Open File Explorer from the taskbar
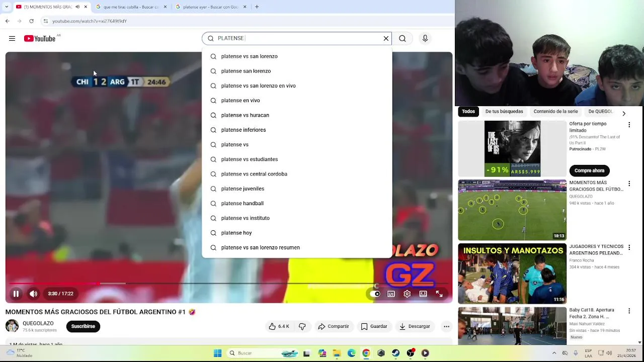The image size is (644, 362). [337, 353]
